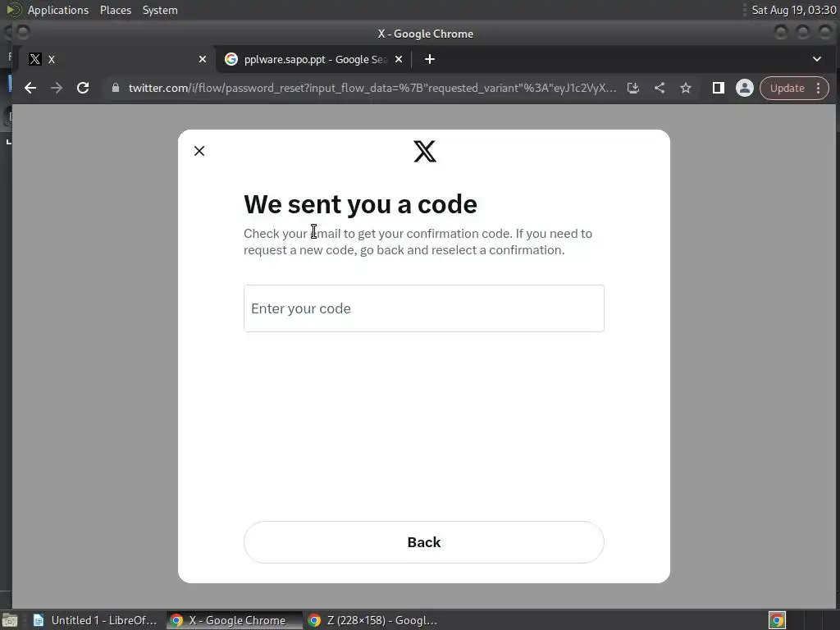
Task: Open the Places menu
Action: [116, 10]
